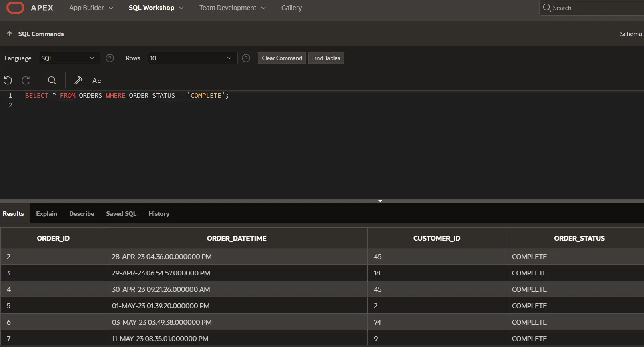Collapse the editor using splitter arrow
644x347 pixels.
(380, 201)
